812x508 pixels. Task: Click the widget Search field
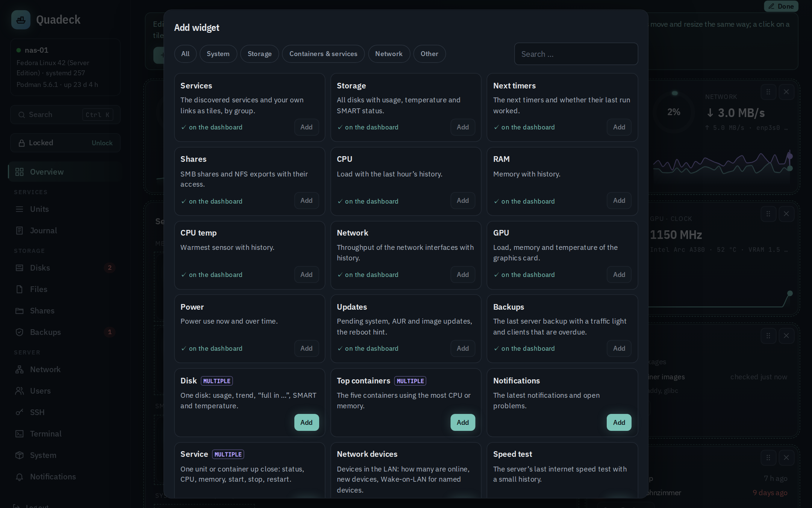pos(576,54)
